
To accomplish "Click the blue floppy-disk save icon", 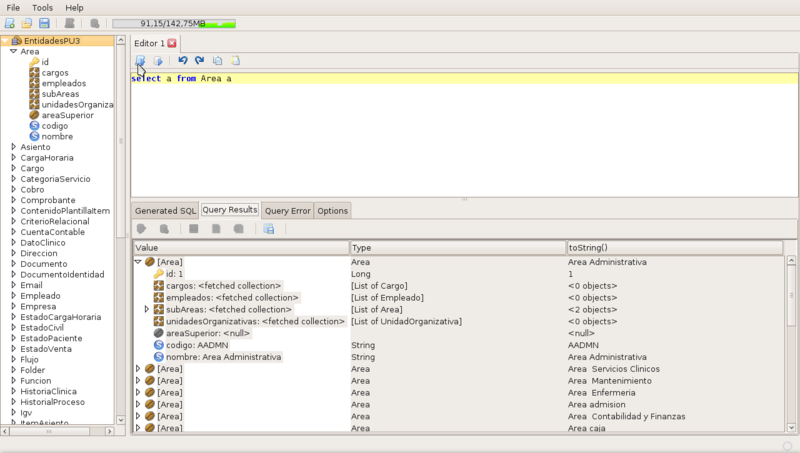I will tap(44, 23).
